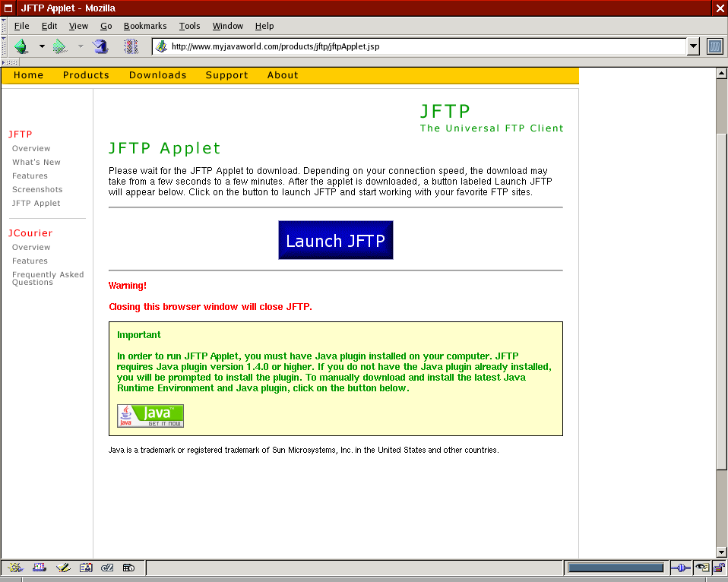Open the Help menu

pyautogui.click(x=264, y=26)
